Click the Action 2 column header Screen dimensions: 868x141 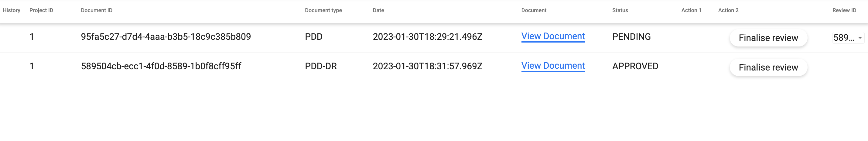pyautogui.click(x=728, y=10)
